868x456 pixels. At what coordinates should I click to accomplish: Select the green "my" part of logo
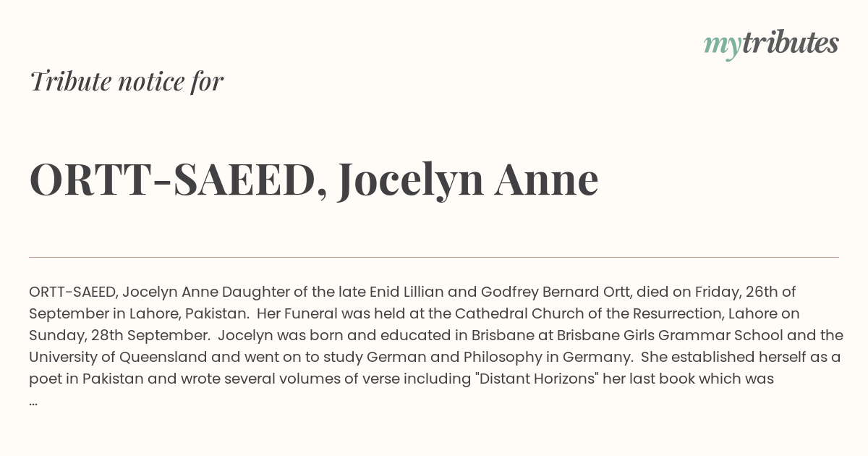[722, 46]
